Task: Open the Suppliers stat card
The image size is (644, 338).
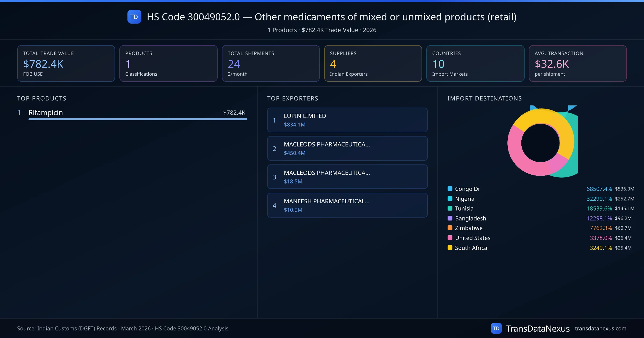Action: (x=373, y=63)
